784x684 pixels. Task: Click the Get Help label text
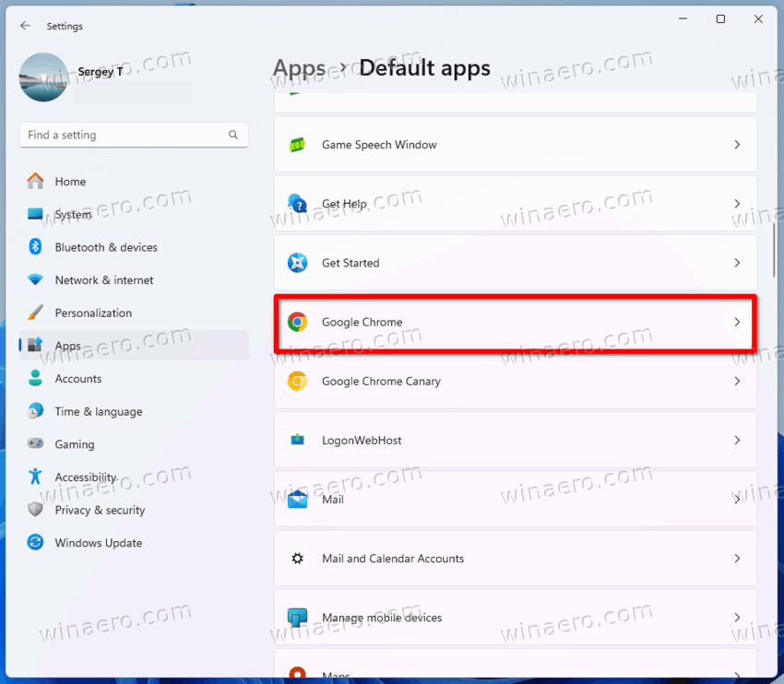(344, 204)
